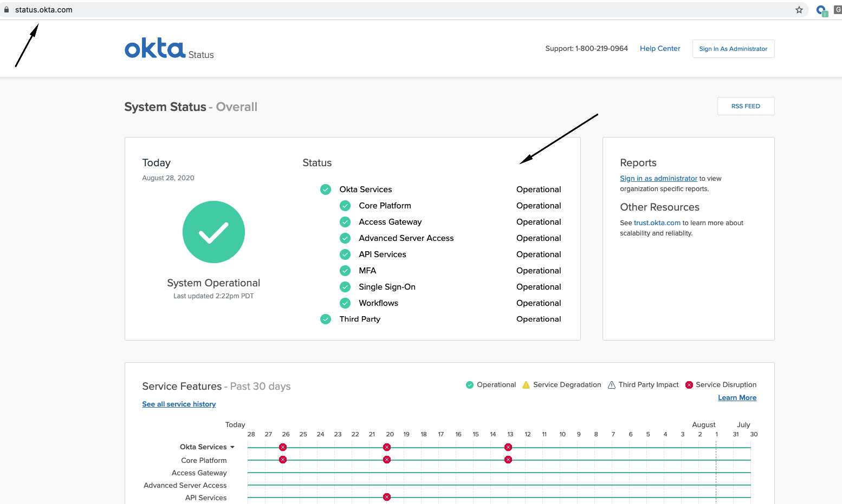
Task: Click the check icon next to MFA
Action: [x=345, y=271]
